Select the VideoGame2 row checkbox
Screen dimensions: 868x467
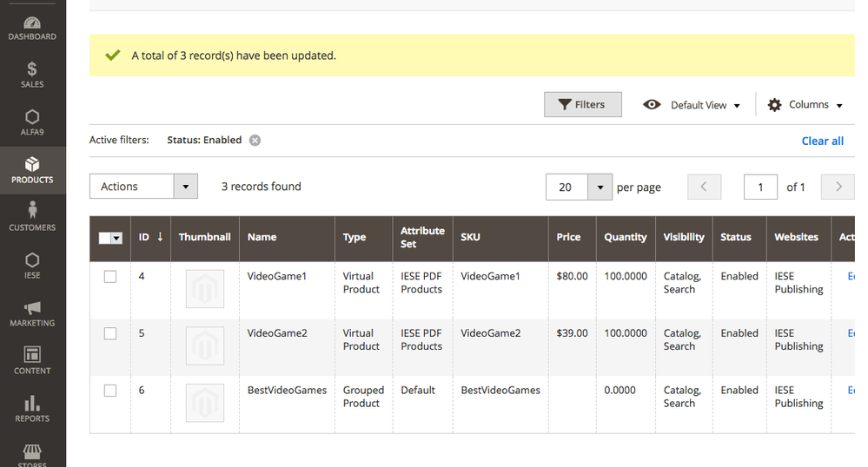[110, 333]
